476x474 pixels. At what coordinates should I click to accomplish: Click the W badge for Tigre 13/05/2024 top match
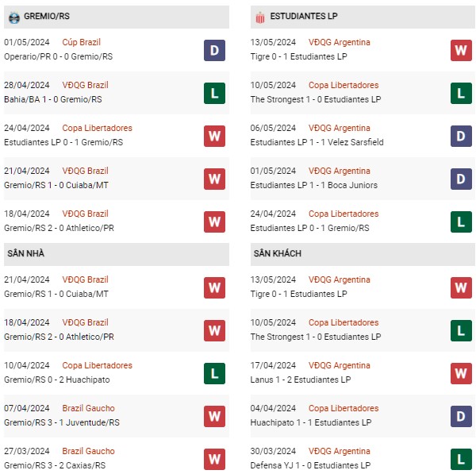coord(461,51)
